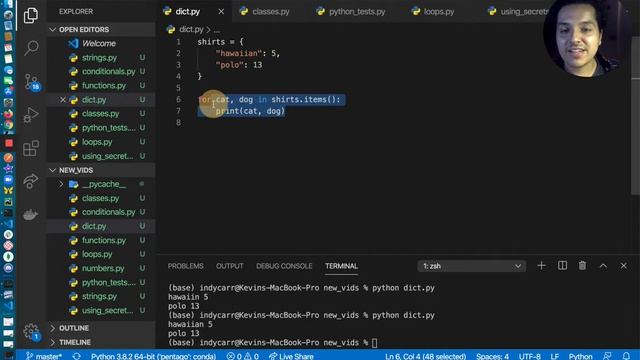Close the dict.py editor tab

click(x=221, y=11)
